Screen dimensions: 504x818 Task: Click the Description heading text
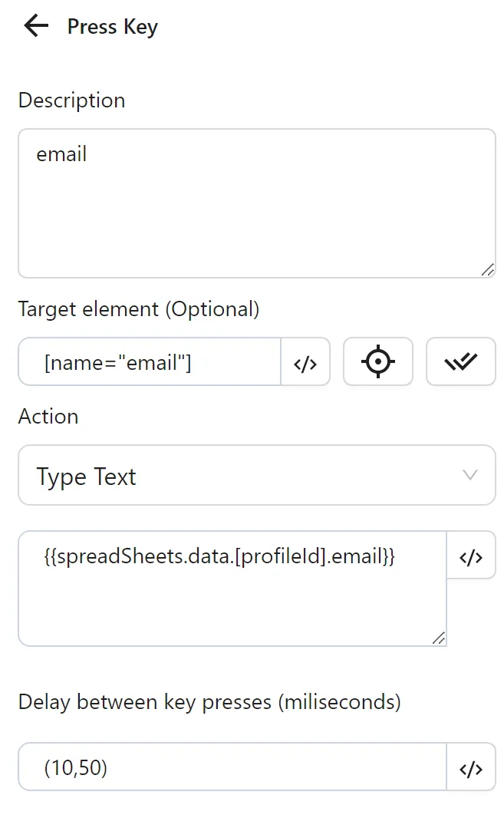pos(71,101)
